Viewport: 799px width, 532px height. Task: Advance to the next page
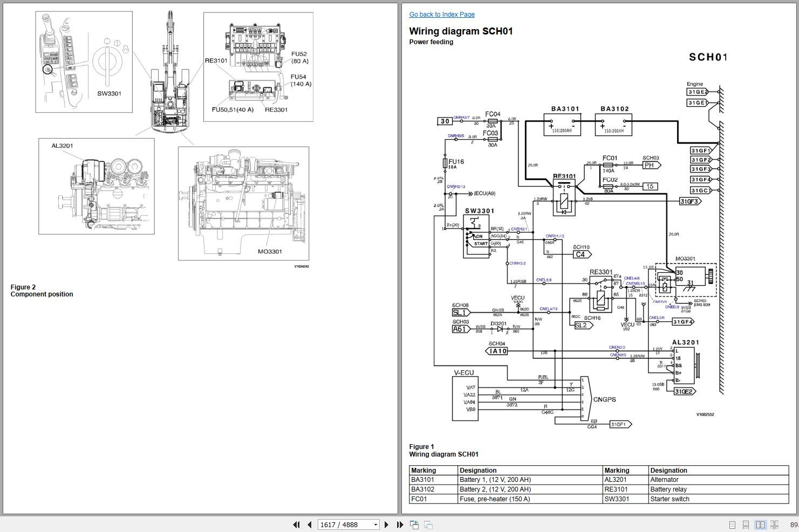coord(386,524)
